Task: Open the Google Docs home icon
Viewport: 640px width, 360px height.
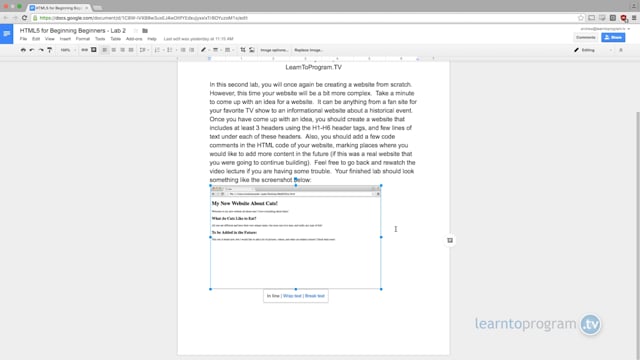Action: [7, 34]
